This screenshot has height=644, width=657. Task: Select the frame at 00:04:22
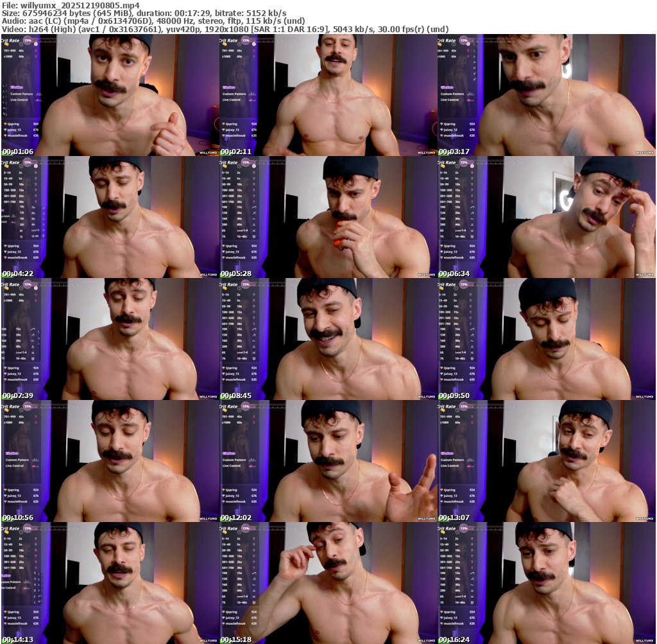[x=110, y=217]
